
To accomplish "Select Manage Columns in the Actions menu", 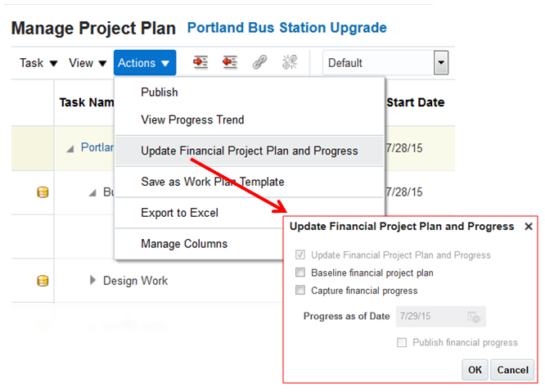I will (184, 244).
